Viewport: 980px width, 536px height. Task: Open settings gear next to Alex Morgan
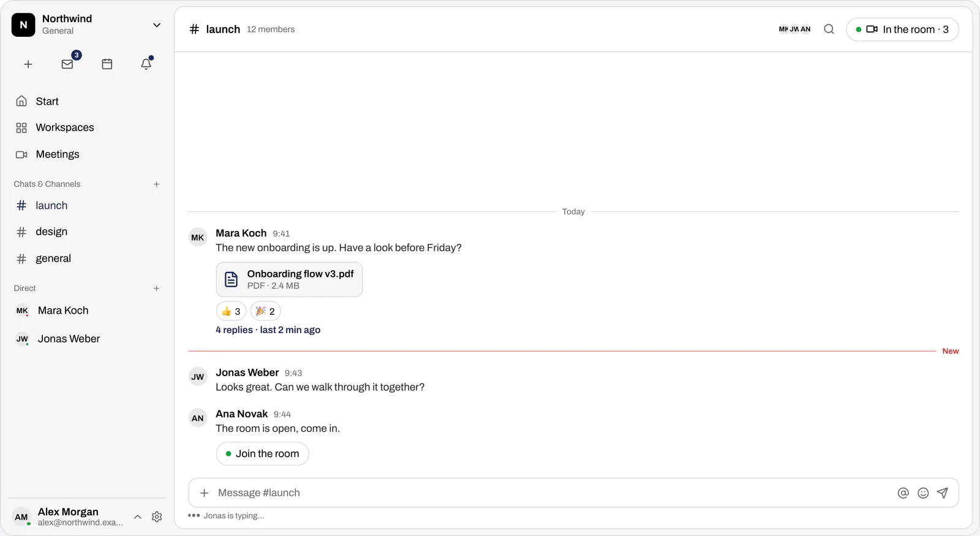[x=157, y=517]
